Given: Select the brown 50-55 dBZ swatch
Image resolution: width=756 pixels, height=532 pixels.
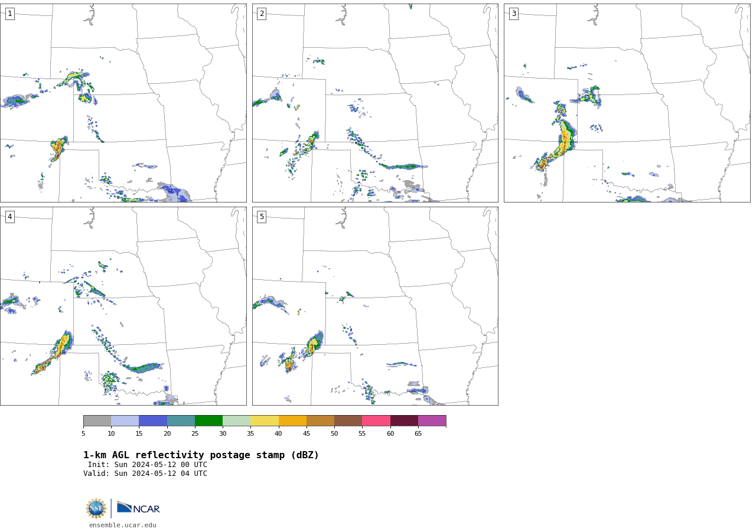Looking at the screenshot, I should click(x=348, y=421).
